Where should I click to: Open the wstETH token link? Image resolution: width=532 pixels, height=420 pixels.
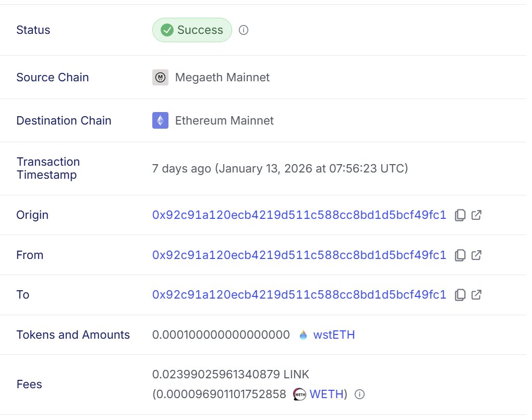334,335
